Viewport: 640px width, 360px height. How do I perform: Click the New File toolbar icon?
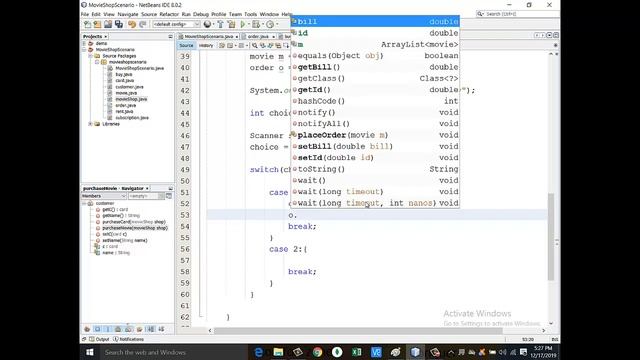(x=87, y=24)
